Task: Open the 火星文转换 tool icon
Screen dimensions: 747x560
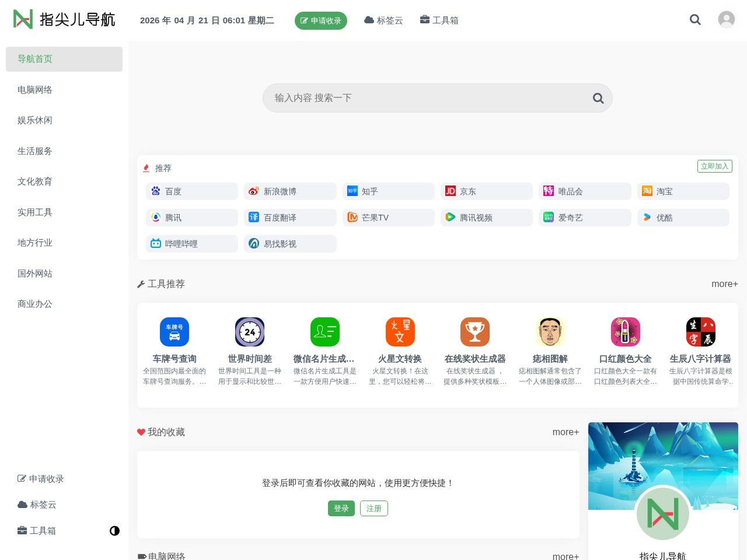Action: pos(400,331)
